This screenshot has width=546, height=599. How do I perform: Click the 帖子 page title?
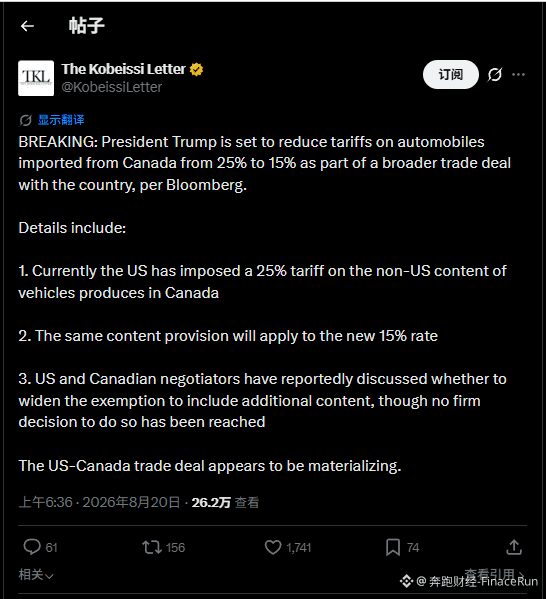point(86,26)
